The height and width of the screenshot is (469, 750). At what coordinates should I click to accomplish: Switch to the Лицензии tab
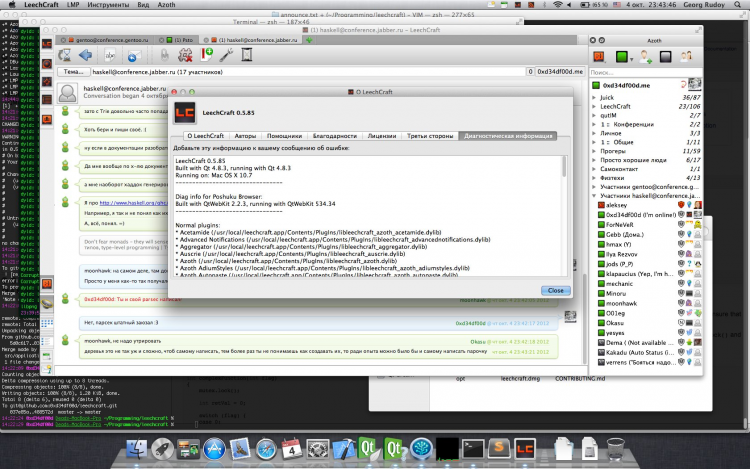382,136
